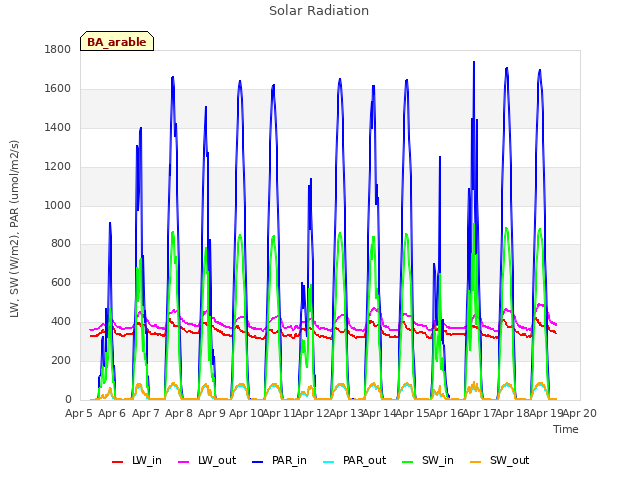The image size is (640, 480).
Task: Click the 1000 y-axis tick label
Action: tap(58, 205)
